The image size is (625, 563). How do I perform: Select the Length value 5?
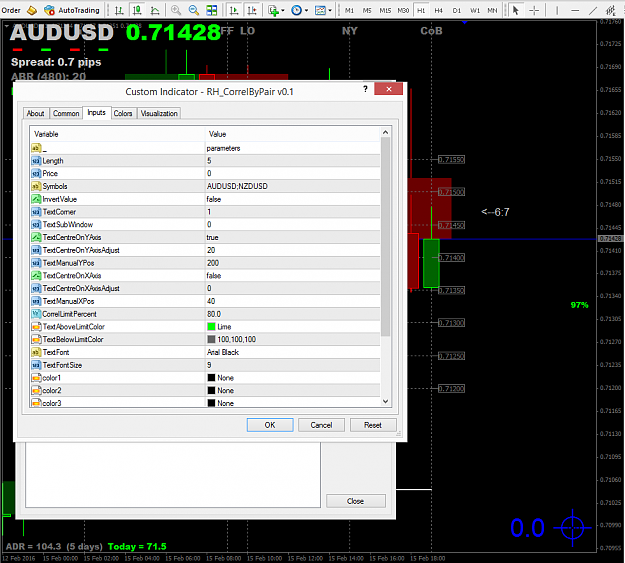click(293, 161)
